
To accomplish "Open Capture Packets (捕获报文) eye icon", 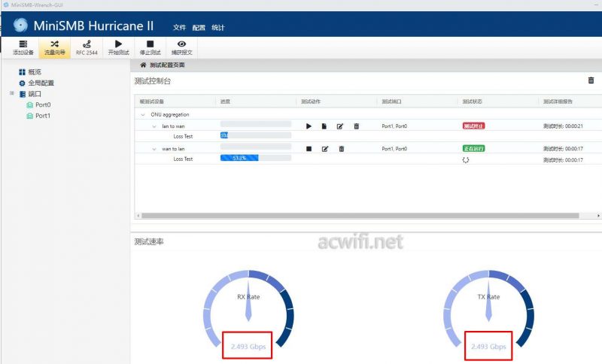I will click(x=181, y=48).
